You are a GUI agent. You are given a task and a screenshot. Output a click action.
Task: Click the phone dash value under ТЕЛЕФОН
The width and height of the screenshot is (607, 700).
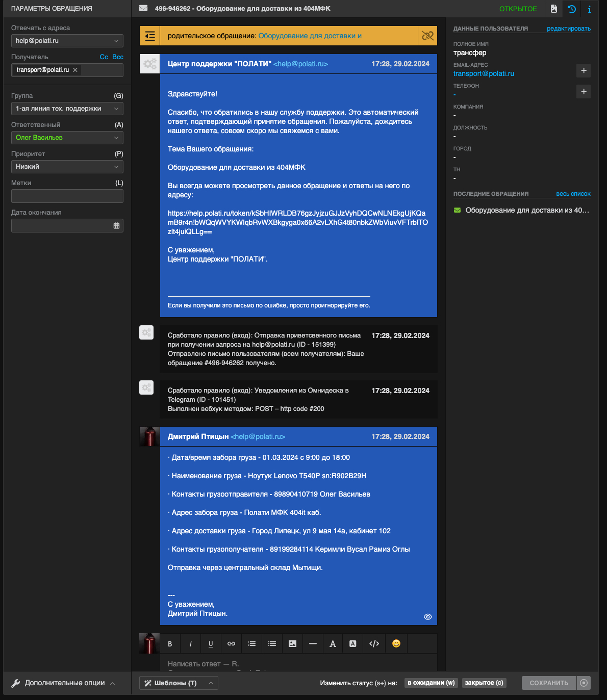[454, 95]
